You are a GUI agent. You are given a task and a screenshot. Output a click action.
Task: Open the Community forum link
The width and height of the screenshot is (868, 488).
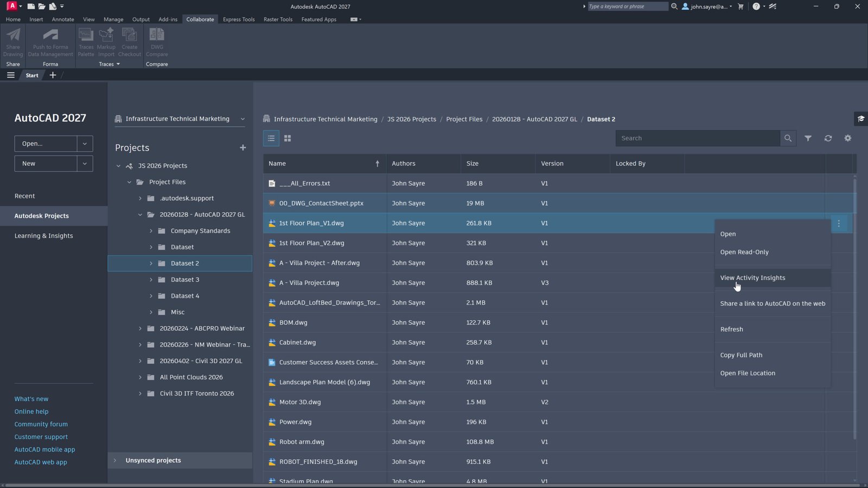[41, 424]
